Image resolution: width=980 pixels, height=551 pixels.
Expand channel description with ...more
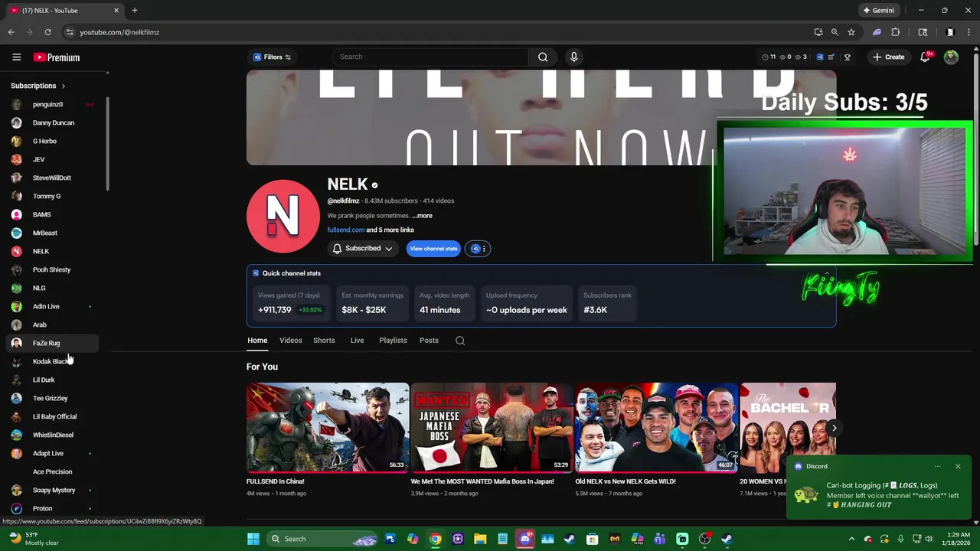tap(422, 216)
